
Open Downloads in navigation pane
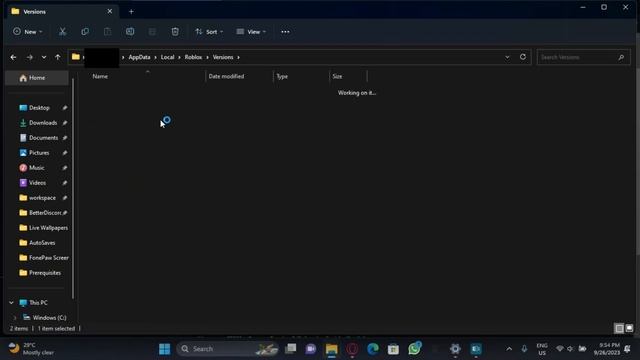pyautogui.click(x=43, y=123)
